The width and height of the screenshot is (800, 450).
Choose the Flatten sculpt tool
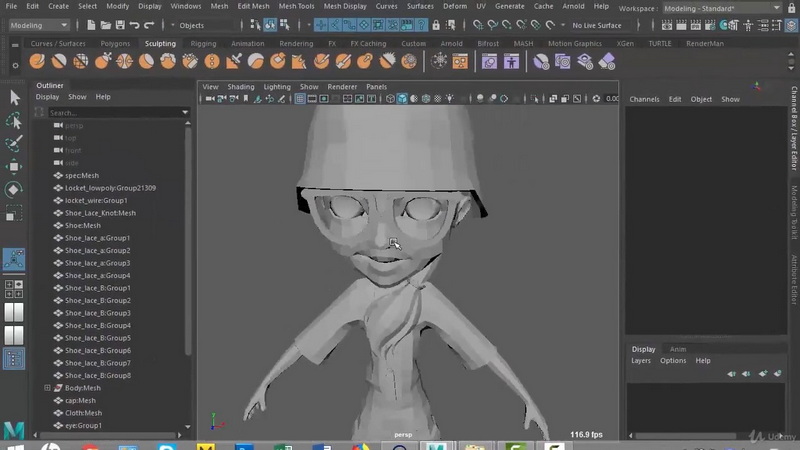click(146, 62)
